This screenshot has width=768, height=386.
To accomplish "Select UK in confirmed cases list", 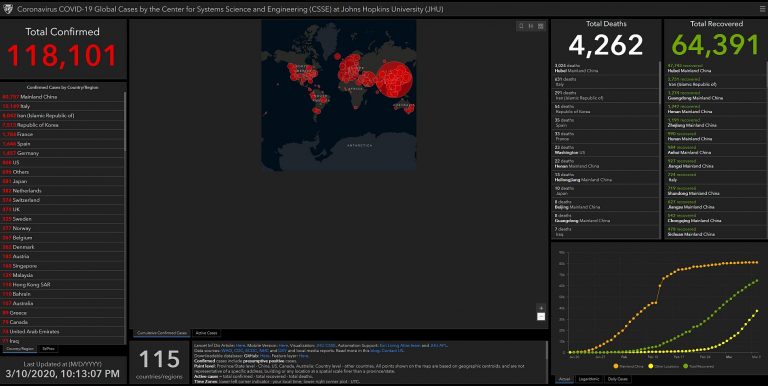I will coord(62,210).
